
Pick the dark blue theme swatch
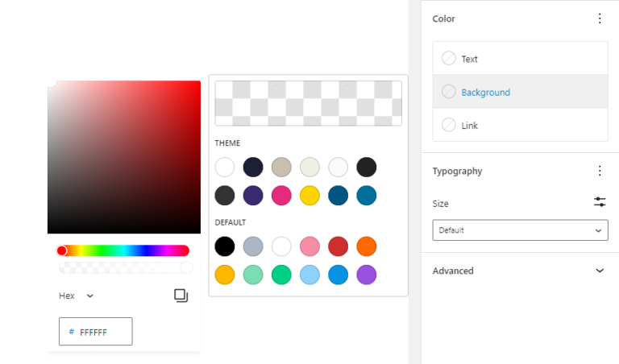pyautogui.click(x=339, y=196)
